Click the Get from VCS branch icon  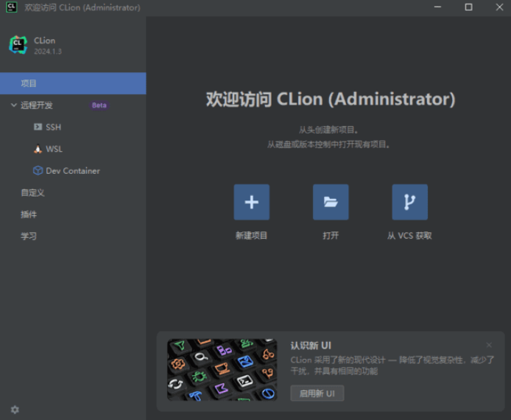[x=409, y=202]
